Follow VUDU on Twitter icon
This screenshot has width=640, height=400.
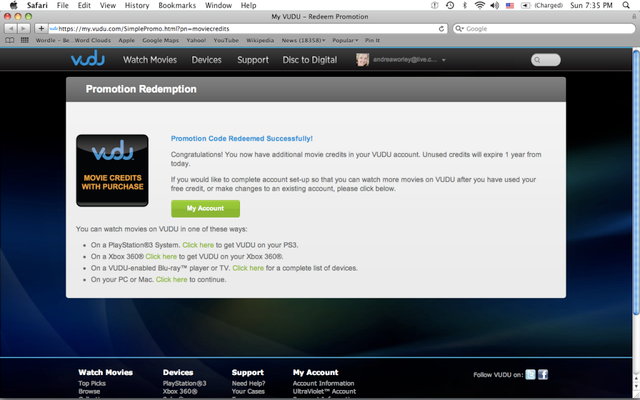(530, 374)
